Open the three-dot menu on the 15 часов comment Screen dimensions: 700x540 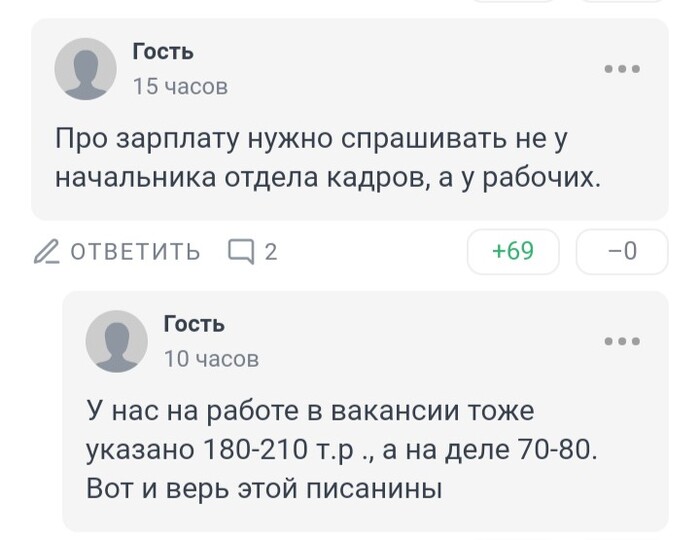[621, 68]
